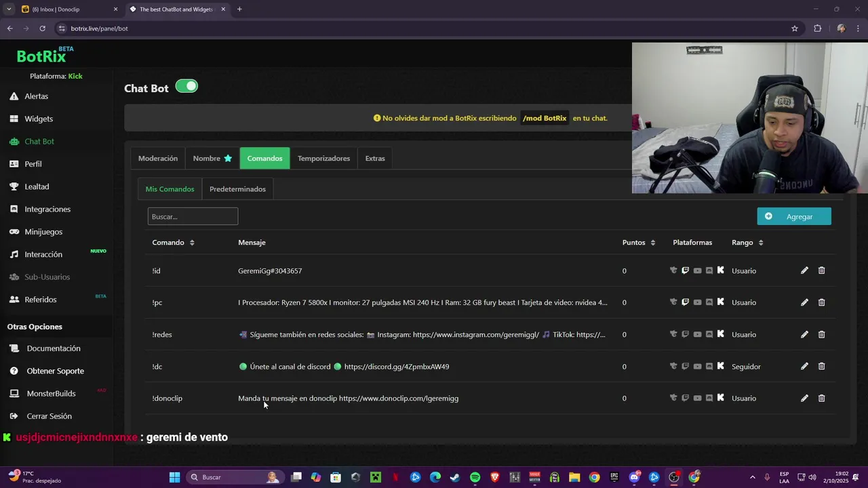Click the Seguidor rank of !dc
Viewport: 868px width, 488px height.
pyautogui.click(x=746, y=367)
